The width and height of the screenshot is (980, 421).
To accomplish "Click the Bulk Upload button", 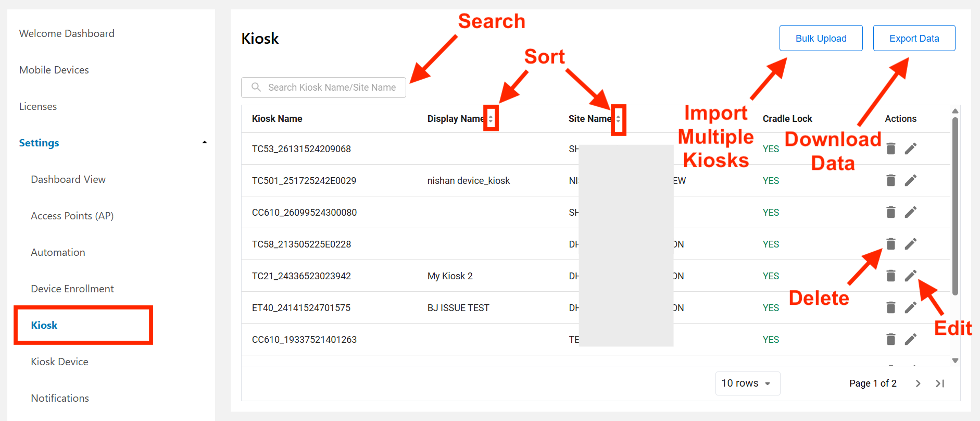I will (x=821, y=38).
